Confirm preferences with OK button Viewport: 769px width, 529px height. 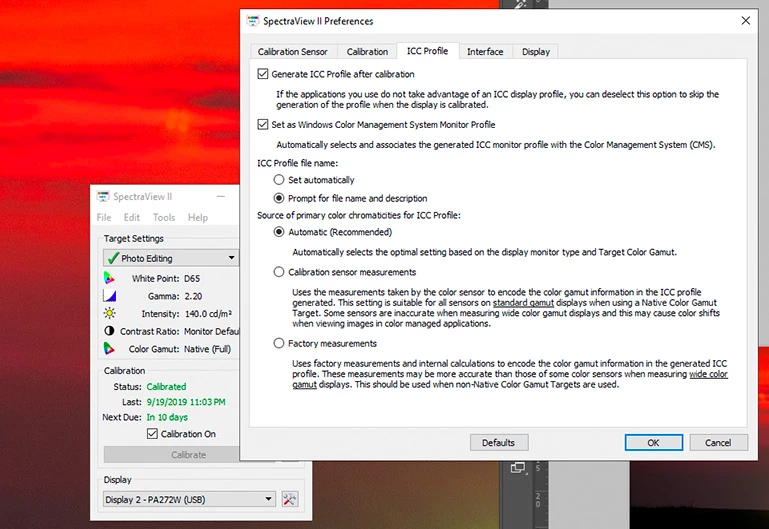(653, 443)
